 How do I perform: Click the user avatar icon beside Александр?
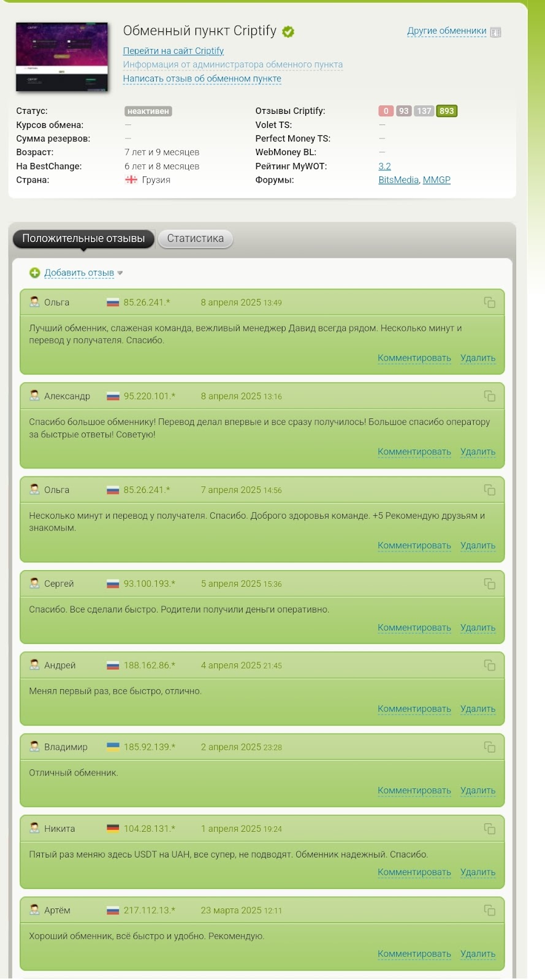35,396
